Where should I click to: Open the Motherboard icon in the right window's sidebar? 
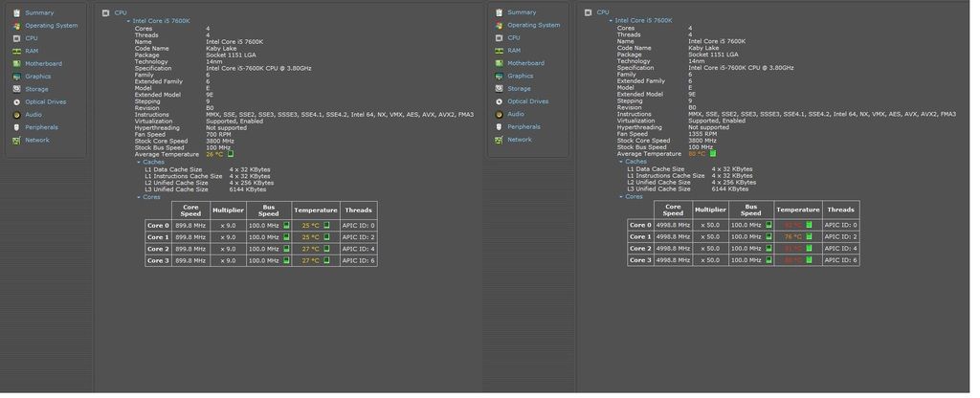coord(498,63)
